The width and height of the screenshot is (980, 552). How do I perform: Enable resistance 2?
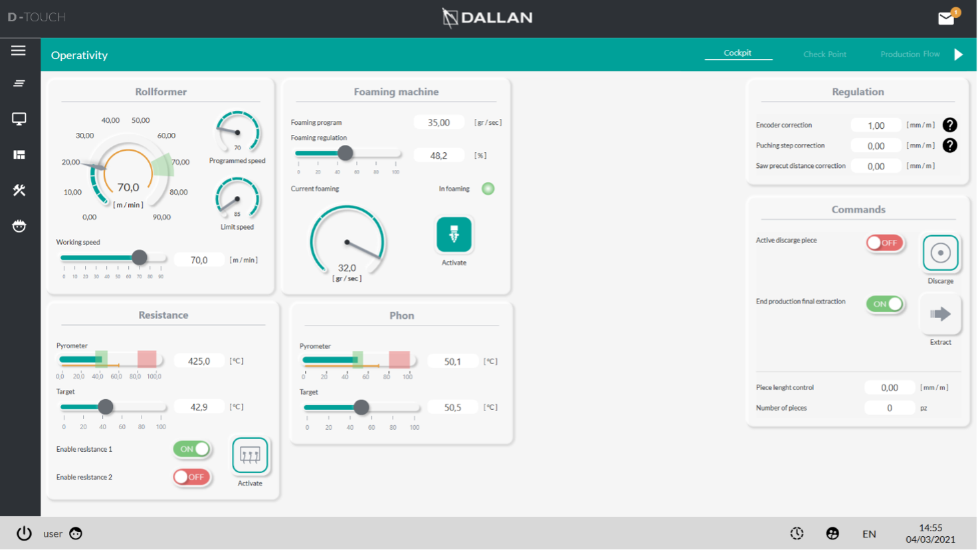click(191, 477)
